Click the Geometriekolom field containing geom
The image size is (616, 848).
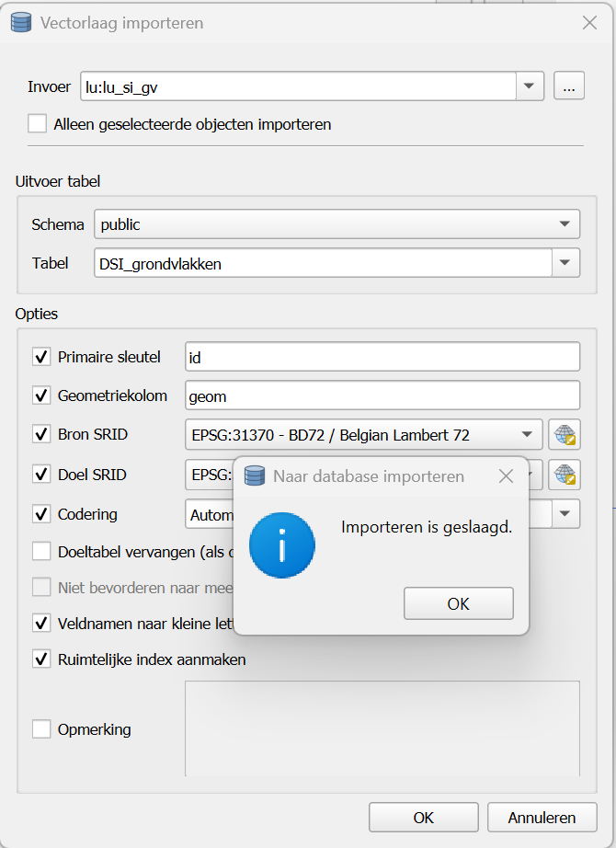382,395
